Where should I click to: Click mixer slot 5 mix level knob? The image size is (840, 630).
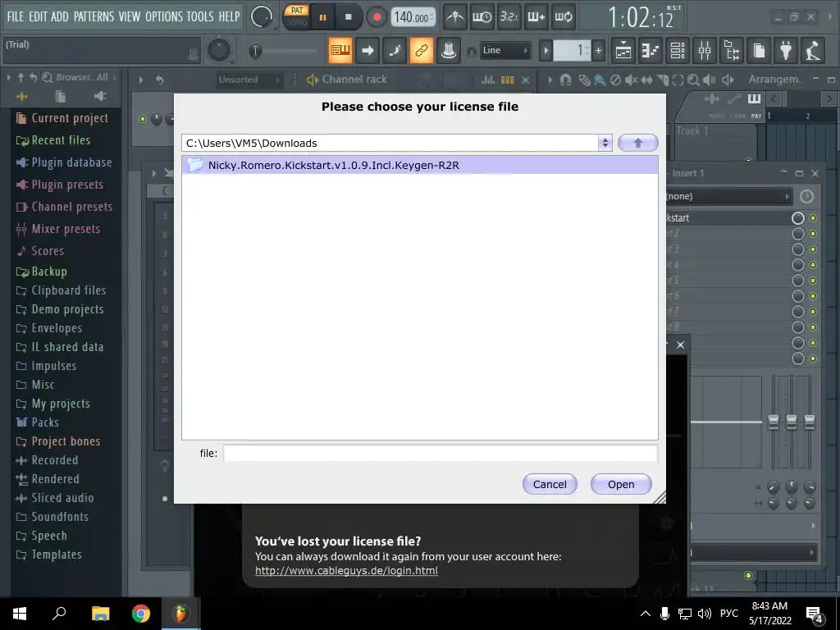pos(797,281)
